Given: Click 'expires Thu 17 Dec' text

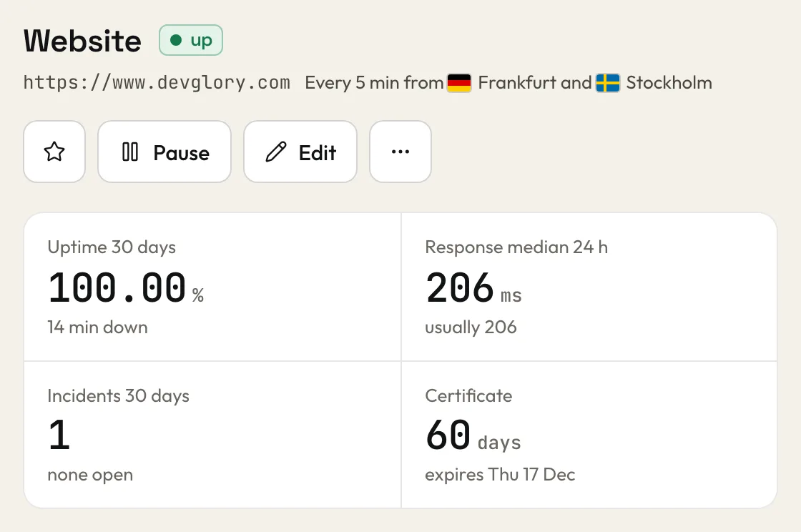Looking at the screenshot, I should coord(500,474).
